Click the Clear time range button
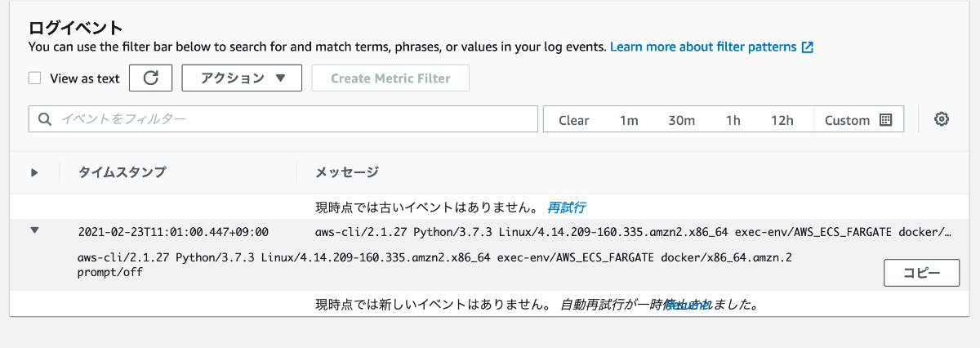The width and height of the screenshot is (980, 348). [574, 120]
